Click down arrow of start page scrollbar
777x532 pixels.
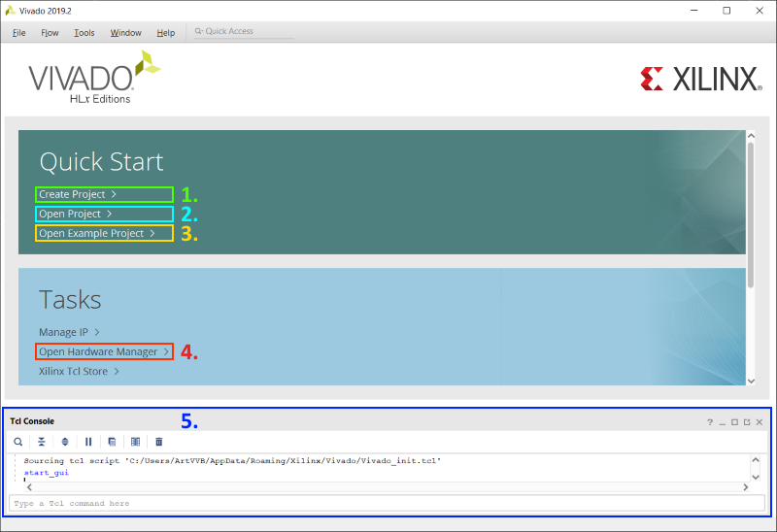pyautogui.click(x=751, y=381)
